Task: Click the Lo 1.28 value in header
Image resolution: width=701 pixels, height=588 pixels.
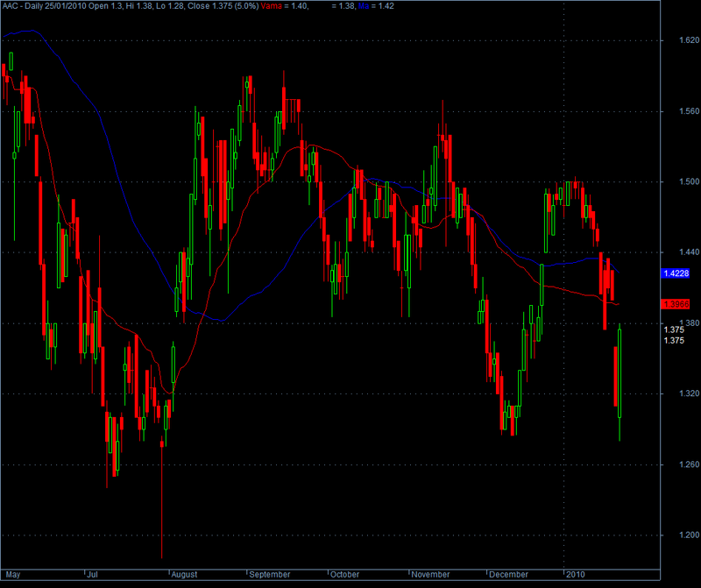Action: point(170,6)
